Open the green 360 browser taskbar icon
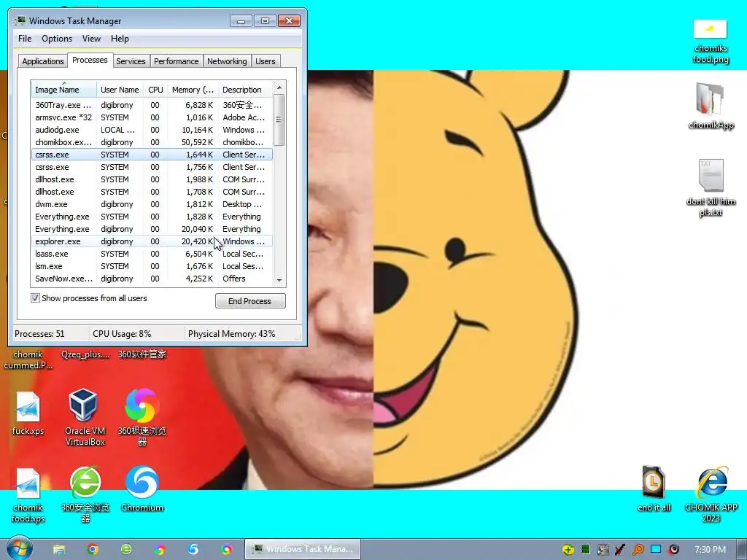This screenshot has width=747, height=560. point(126,549)
